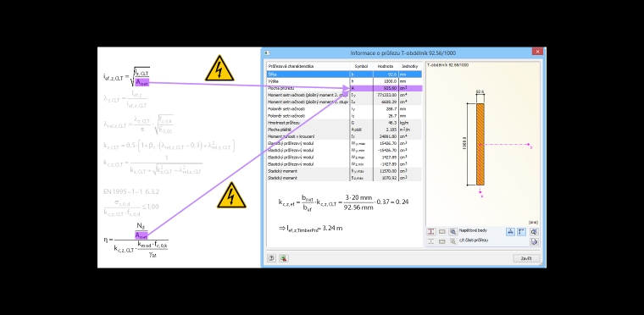
Task: Toggle stress points display icon
Action: click(431, 232)
